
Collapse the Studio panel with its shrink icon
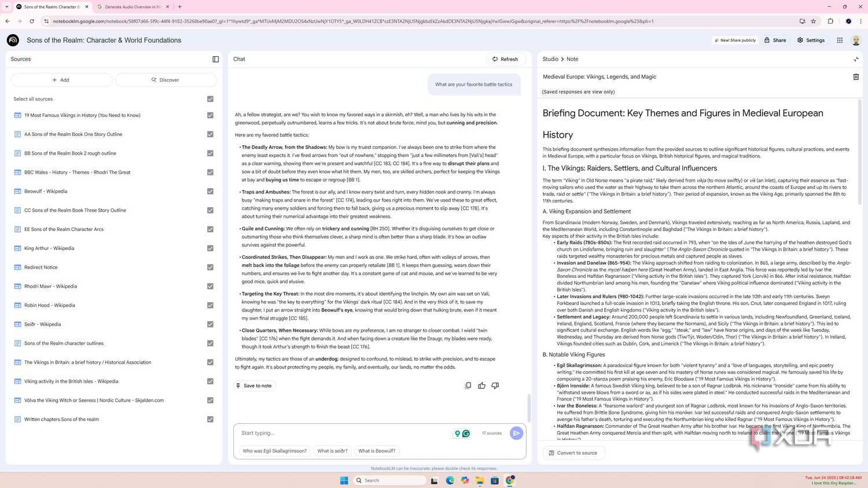[856, 59]
